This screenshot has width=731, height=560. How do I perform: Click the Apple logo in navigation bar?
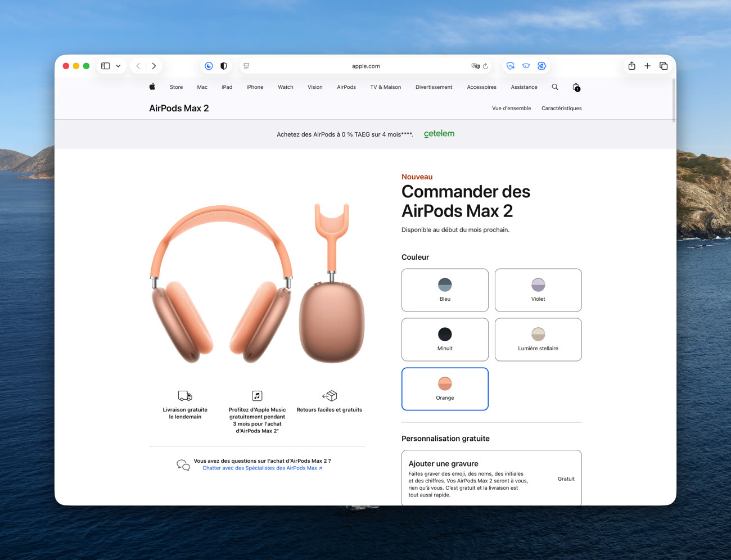152,87
